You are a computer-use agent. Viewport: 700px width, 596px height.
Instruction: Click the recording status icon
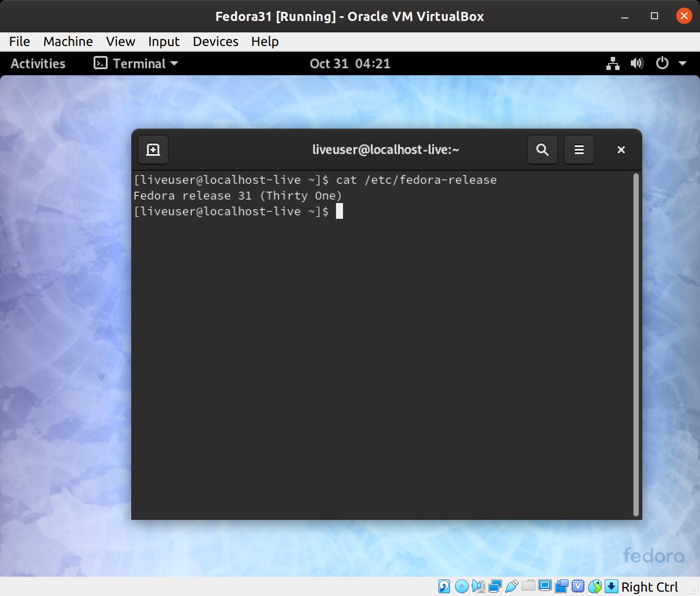pyautogui.click(x=561, y=586)
